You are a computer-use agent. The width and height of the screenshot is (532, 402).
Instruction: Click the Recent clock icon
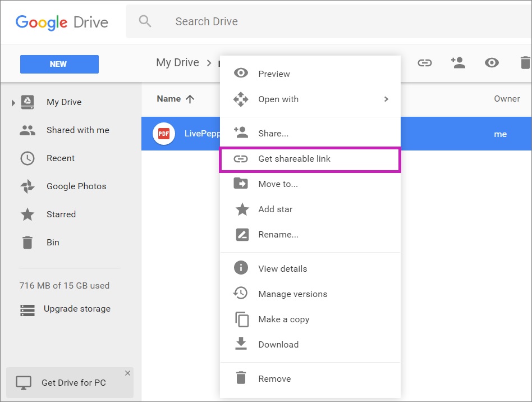click(x=27, y=158)
